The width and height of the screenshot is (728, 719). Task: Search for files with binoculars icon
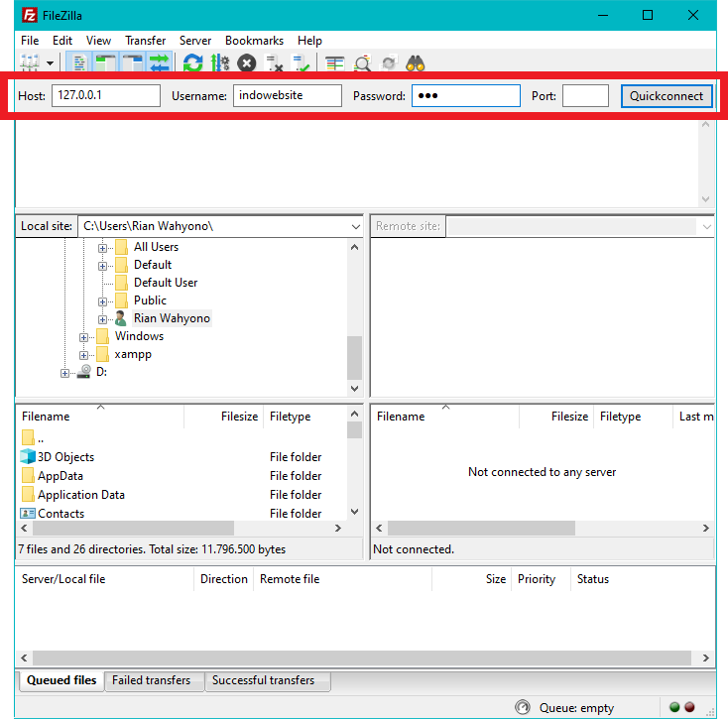pos(415,62)
